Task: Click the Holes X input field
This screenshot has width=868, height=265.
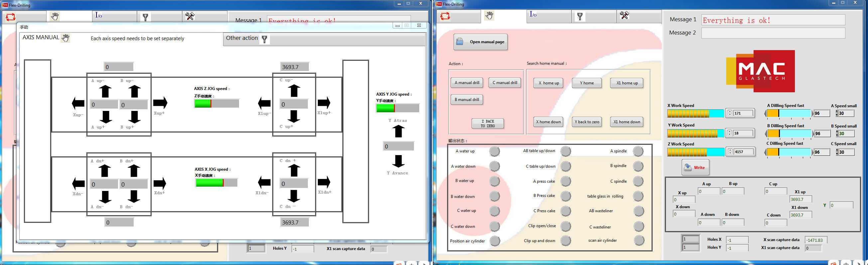Action: tap(737, 240)
